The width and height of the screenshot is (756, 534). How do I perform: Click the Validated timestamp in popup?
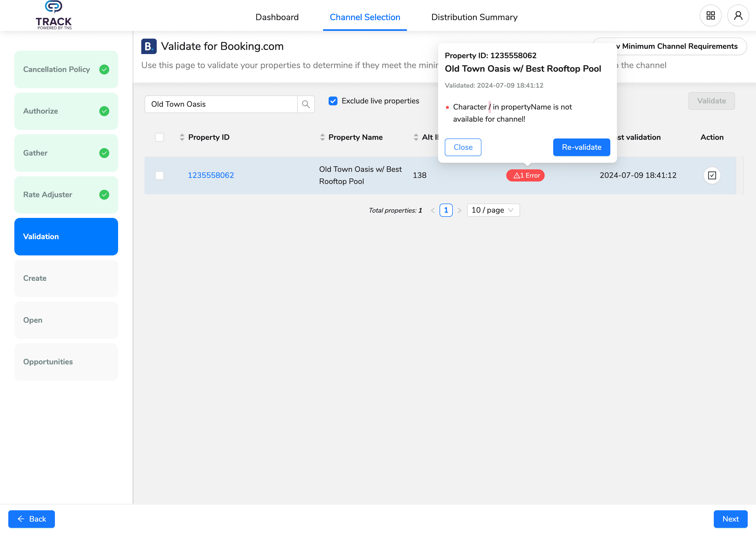coord(494,86)
